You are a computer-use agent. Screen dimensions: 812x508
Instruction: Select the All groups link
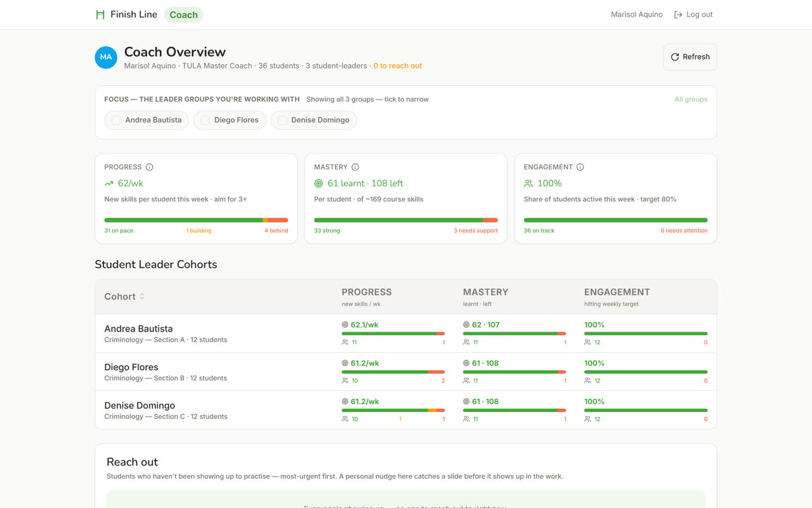click(x=691, y=99)
